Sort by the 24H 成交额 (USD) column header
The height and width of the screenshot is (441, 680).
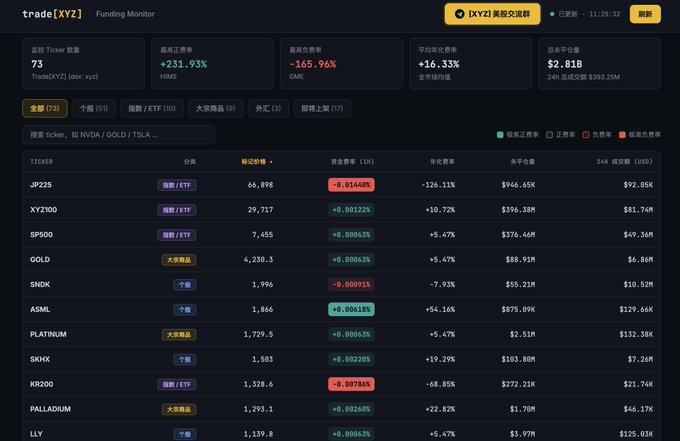coord(624,162)
